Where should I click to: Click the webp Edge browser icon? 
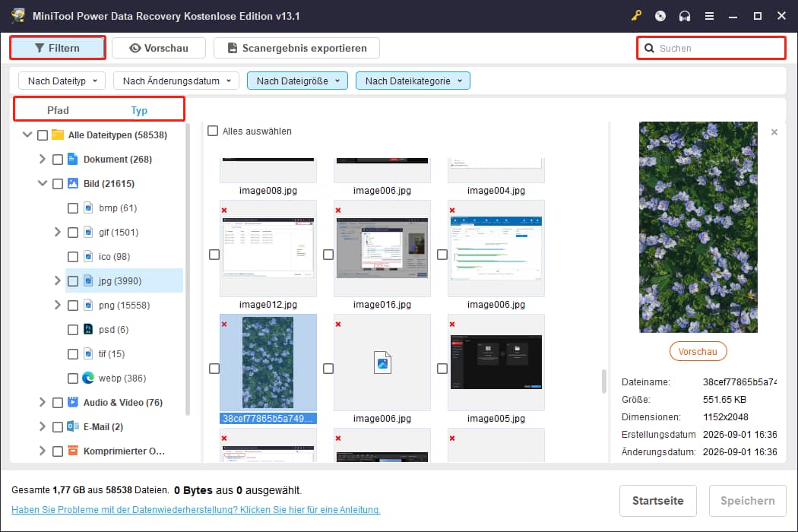pos(88,378)
